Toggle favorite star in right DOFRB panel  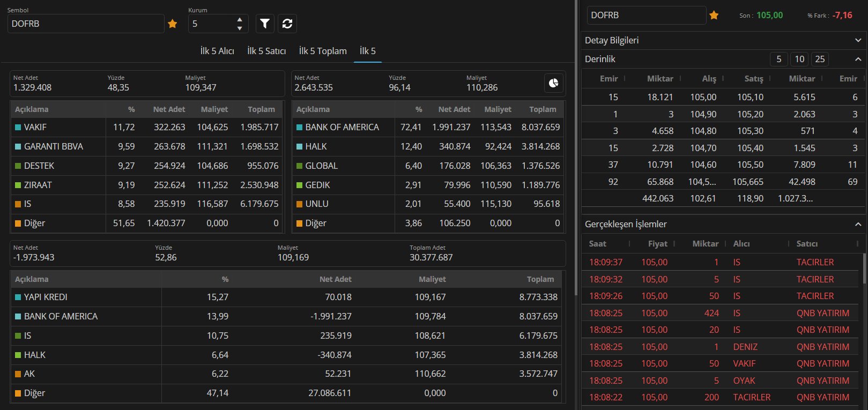pos(714,16)
